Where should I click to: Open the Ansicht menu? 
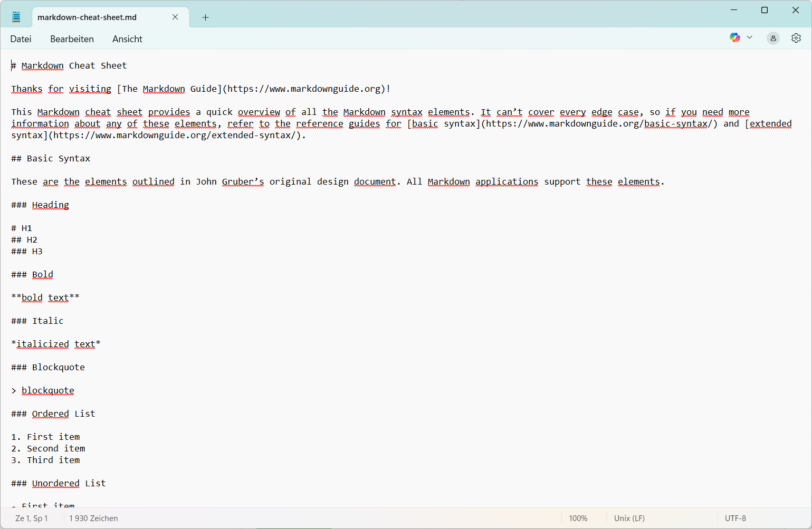click(127, 39)
